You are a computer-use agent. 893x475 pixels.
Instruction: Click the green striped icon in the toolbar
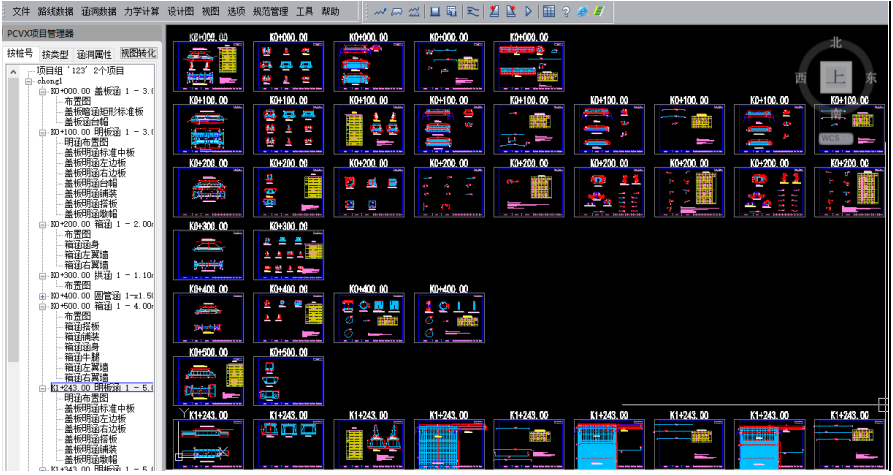click(597, 11)
